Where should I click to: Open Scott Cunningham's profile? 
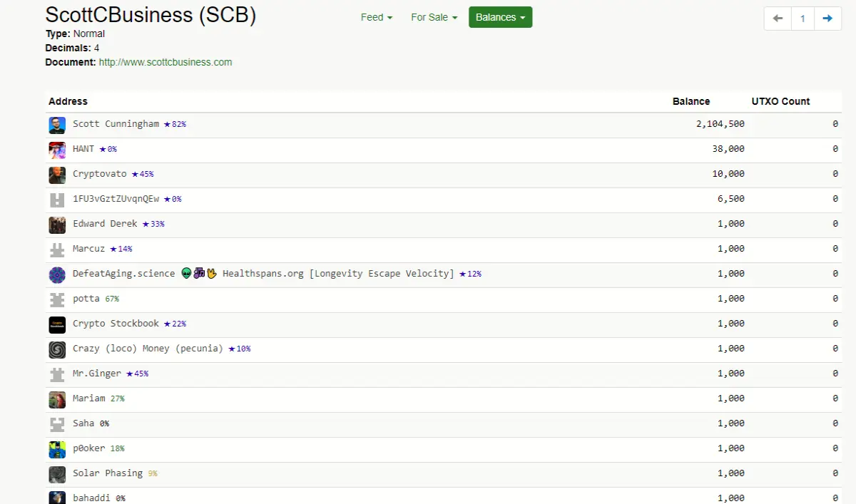point(116,124)
